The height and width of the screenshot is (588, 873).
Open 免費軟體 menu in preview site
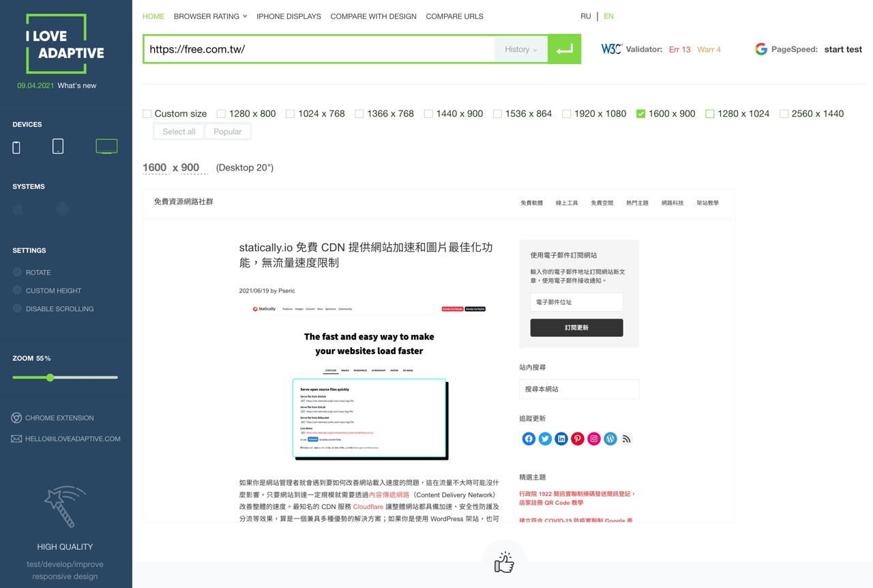532,203
